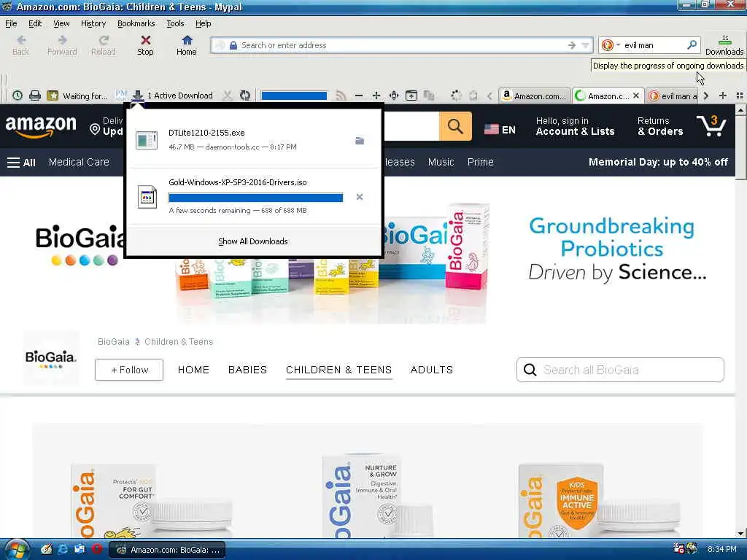Click the Amazon logo
Viewport: 747px width, 560px height.
pos(41,127)
